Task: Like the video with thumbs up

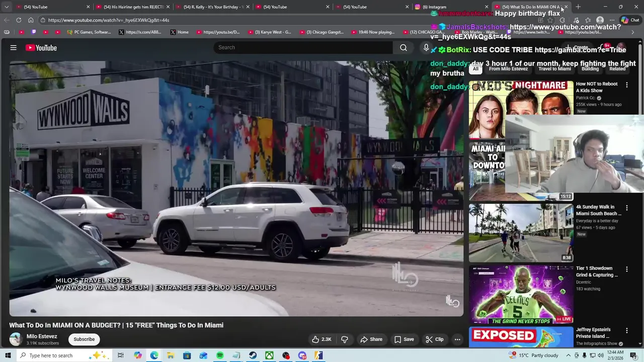Action: [x=321, y=339]
